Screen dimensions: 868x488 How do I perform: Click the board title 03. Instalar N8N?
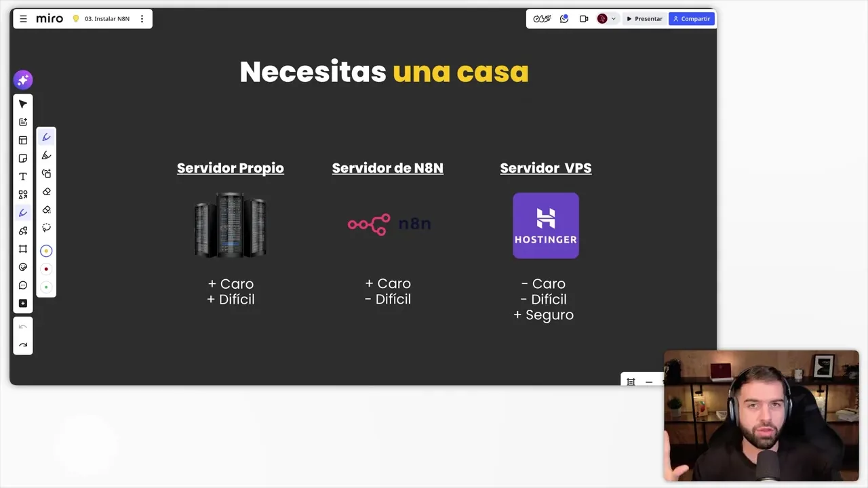[107, 19]
